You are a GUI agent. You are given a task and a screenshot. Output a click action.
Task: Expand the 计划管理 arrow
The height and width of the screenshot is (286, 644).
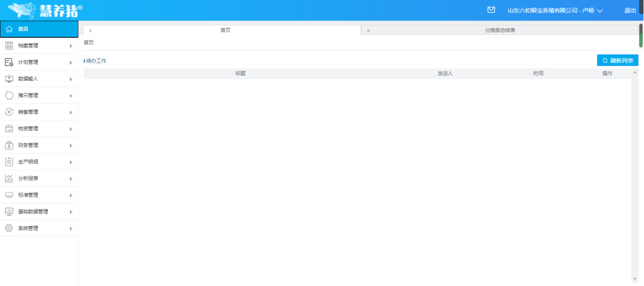(71, 63)
